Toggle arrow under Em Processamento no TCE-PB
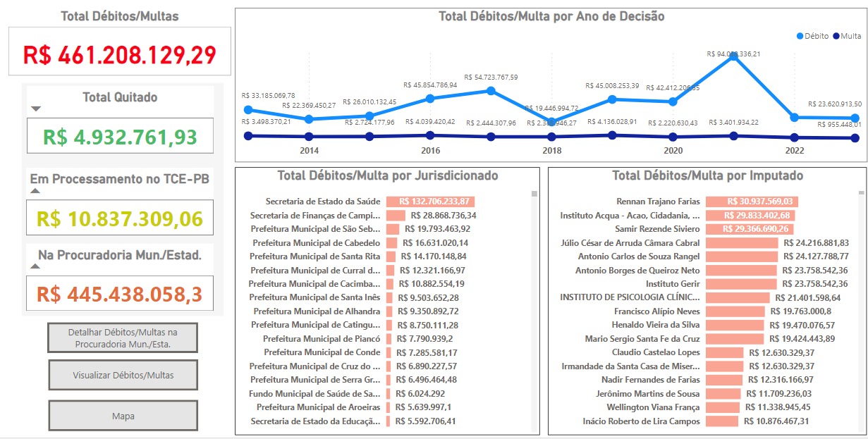The image size is (868, 439). 35,191
